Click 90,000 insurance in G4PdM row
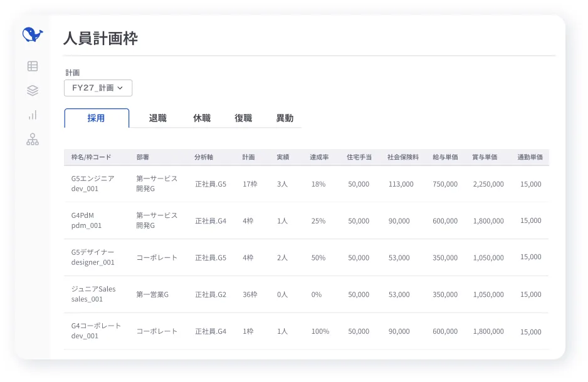The width and height of the screenshot is (588, 382). 399,221
